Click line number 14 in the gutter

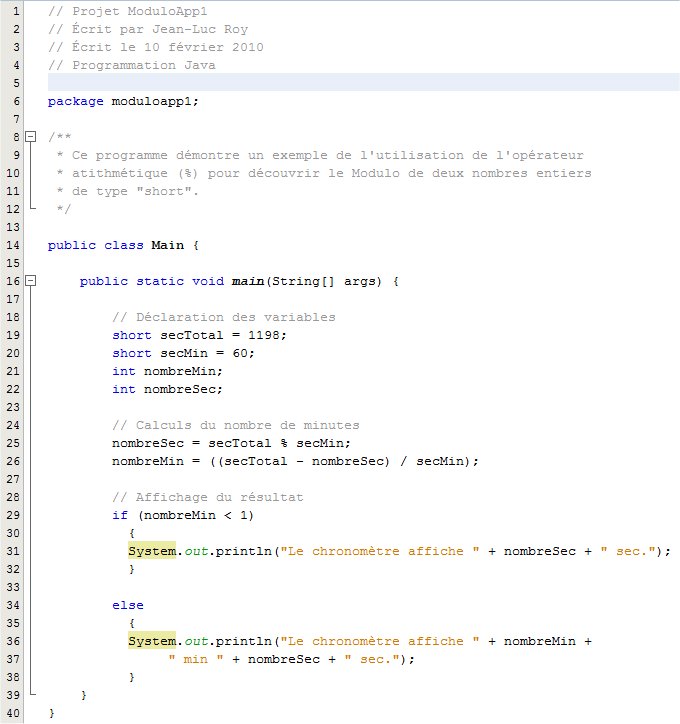13,245
